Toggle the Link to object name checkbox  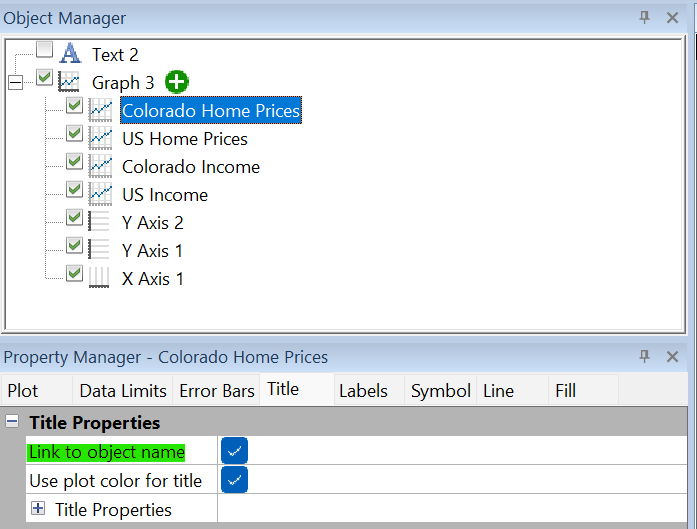[234, 451]
